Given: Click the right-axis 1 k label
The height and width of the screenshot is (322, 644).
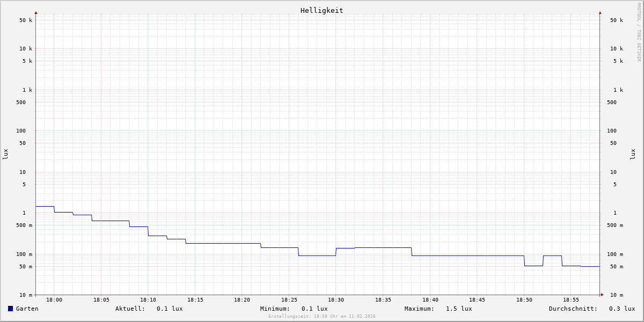Looking at the screenshot, I should click(618, 90).
